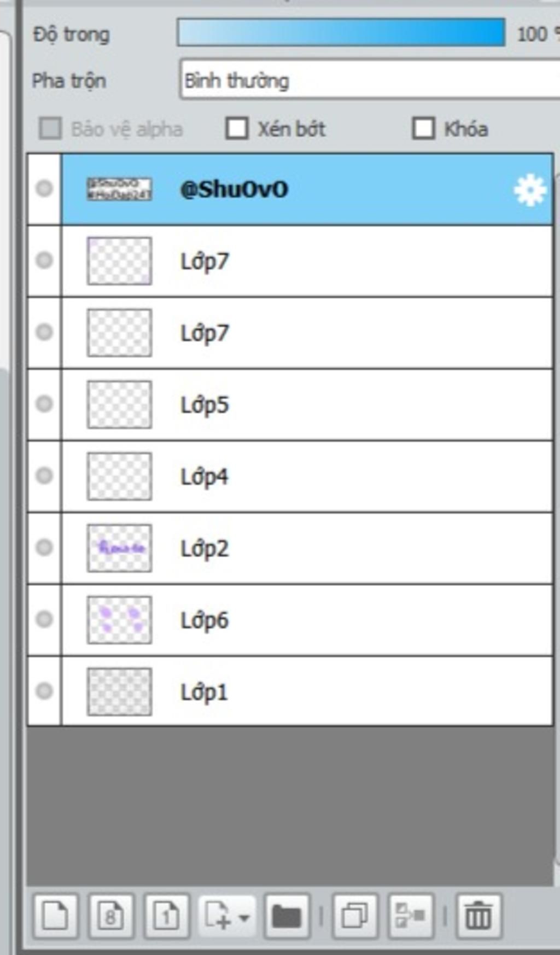Enable the Khóa checkbox
The width and height of the screenshot is (560, 955).
423,129
